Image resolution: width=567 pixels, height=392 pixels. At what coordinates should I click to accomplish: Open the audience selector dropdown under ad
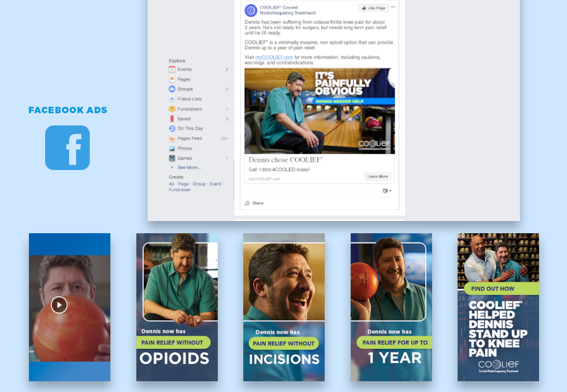387,191
